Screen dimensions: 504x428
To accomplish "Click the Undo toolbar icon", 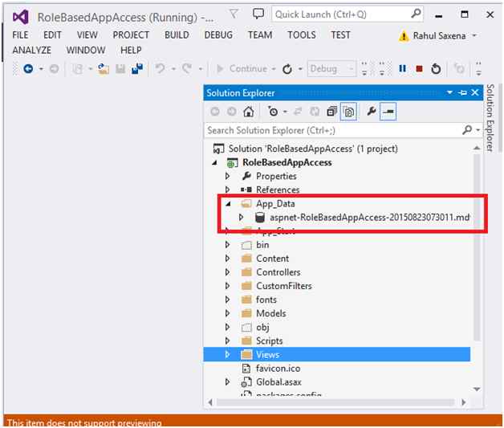I will tap(160, 68).
